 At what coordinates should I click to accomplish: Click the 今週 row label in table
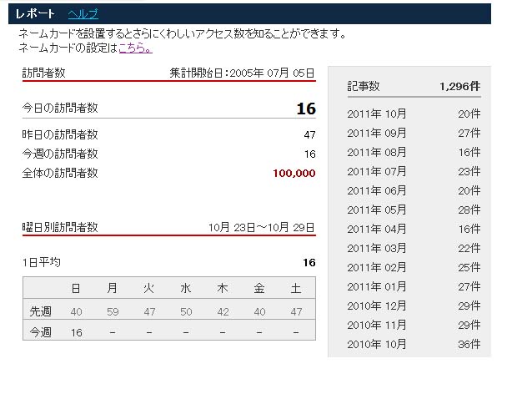tap(40, 332)
